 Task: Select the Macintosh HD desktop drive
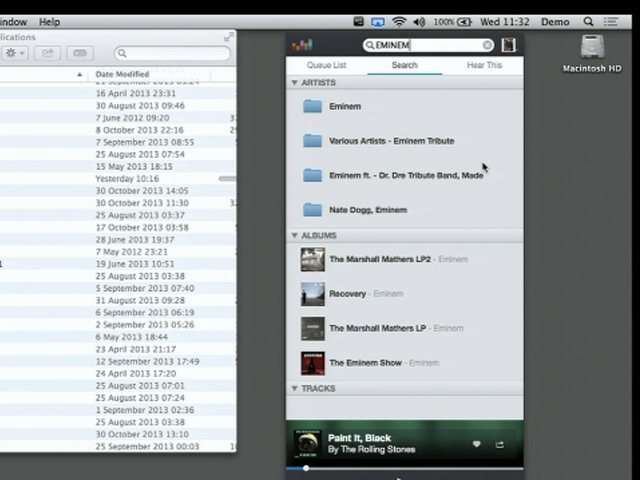[592, 54]
